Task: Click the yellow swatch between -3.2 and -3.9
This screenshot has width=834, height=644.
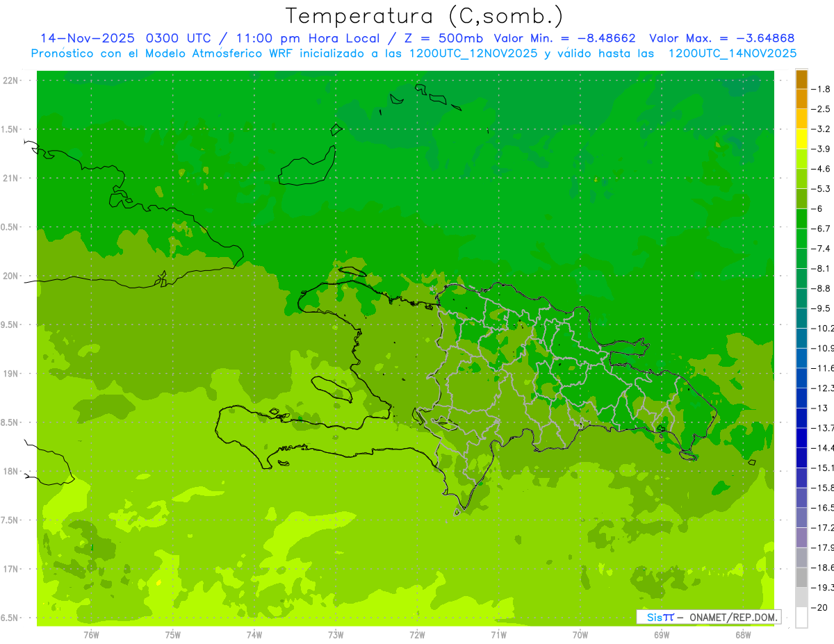Action: click(801, 138)
